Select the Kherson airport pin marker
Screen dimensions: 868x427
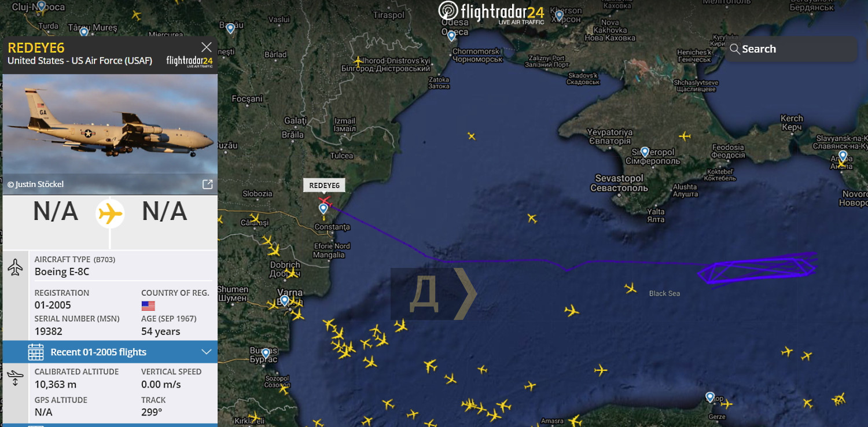pos(559,16)
